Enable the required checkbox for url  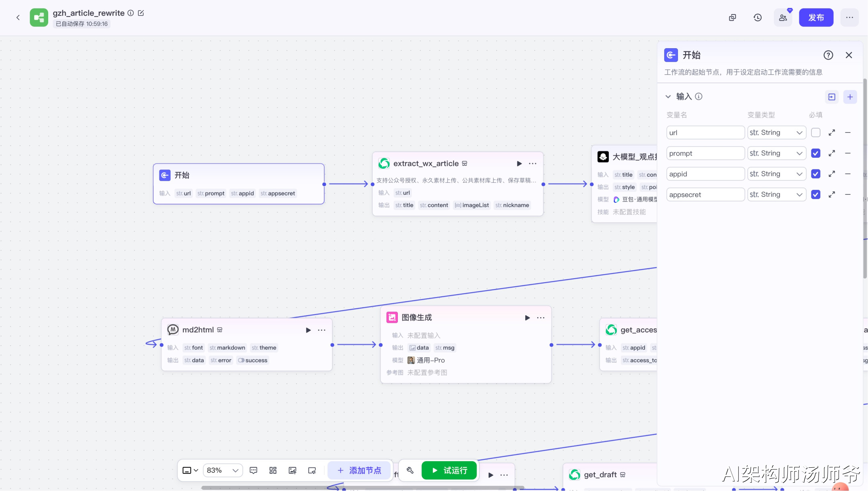tap(815, 132)
